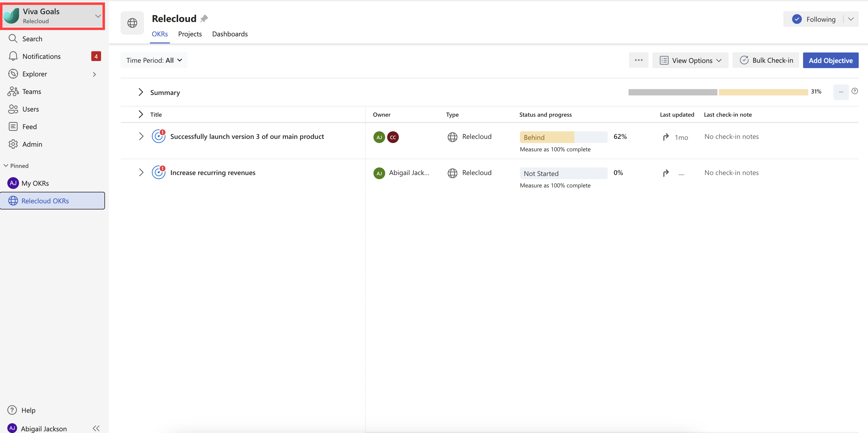Image resolution: width=868 pixels, height=433 pixels.
Task: Switch to the Projects tab
Action: tap(190, 34)
